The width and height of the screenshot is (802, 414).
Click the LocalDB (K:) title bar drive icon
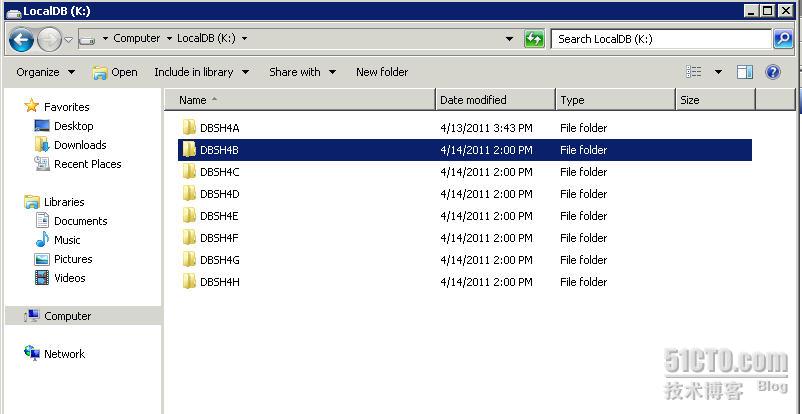point(13,12)
